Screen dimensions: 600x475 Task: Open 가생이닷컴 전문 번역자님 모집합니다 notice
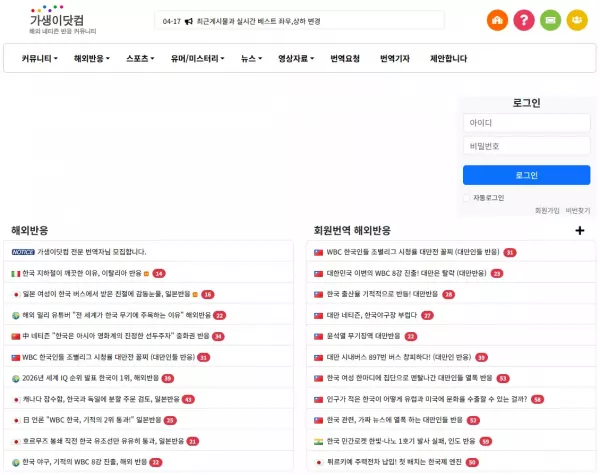pos(92,252)
